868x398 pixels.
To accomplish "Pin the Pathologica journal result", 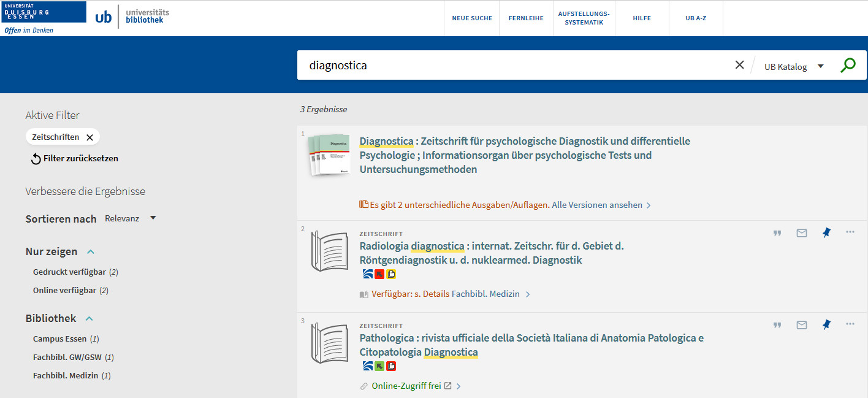I will click(x=826, y=325).
